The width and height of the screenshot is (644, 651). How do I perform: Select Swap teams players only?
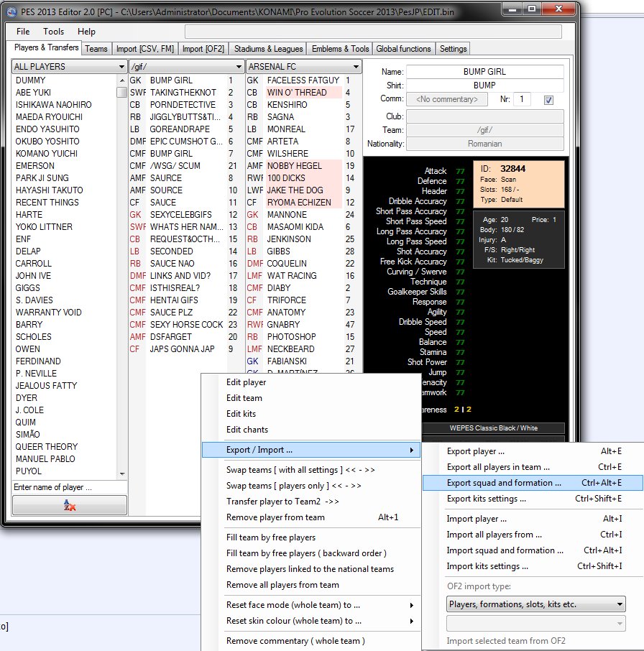pos(311,485)
